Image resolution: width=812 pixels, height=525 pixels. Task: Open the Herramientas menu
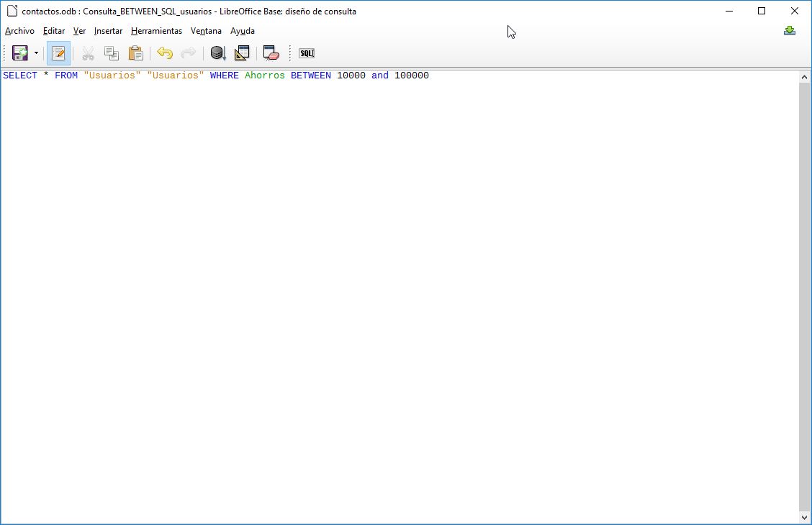click(x=156, y=31)
